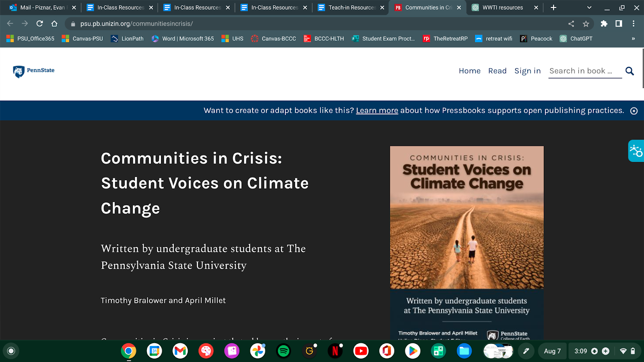The height and width of the screenshot is (362, 644).
Task: Follow the Learn more link in banner
Action: click(x=377, y=111)
